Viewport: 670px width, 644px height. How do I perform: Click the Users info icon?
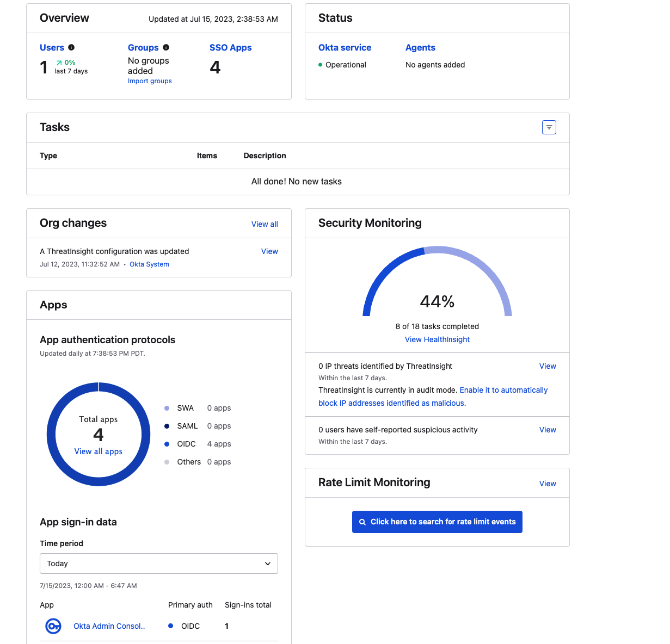coord(71,47)
